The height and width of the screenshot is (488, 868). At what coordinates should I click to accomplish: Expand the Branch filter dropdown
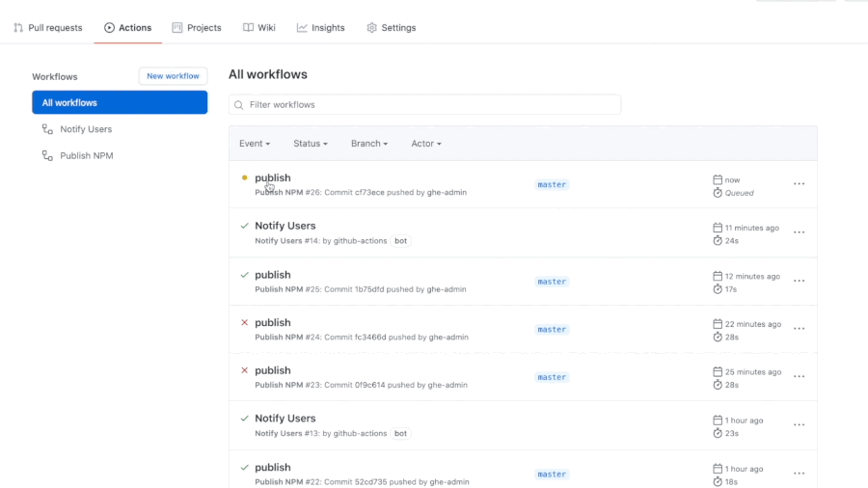[x=369, y=144]
